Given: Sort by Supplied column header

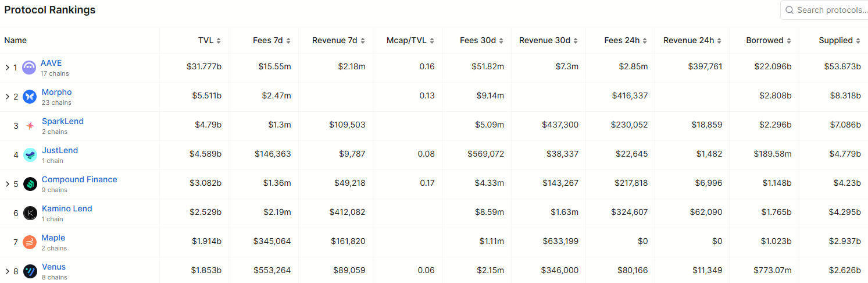Looking at the screenshot, I should pos(839,41).
